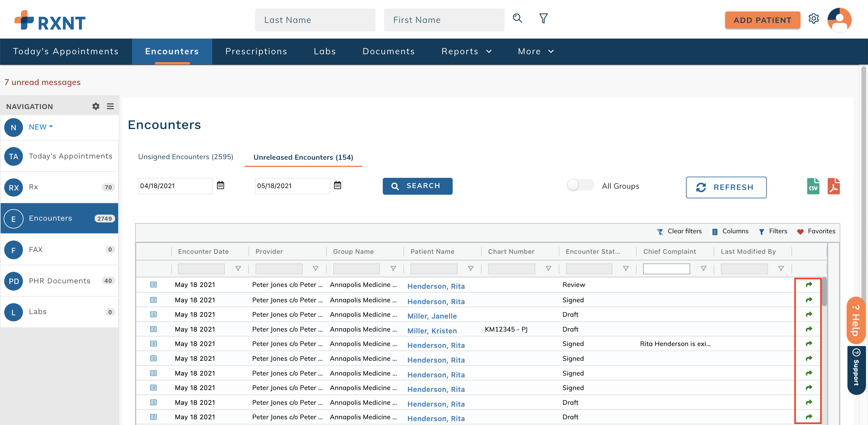Open start date calendar picker
The width and height of the screenshot is (868, 425).
pos(220,185)
